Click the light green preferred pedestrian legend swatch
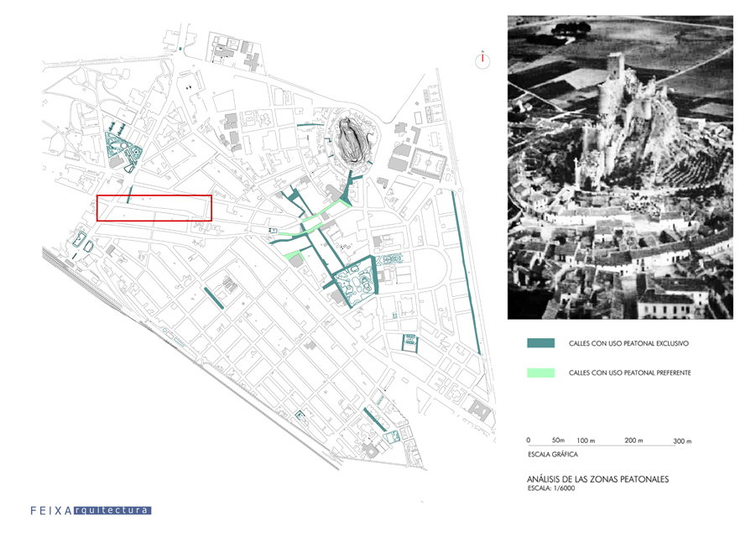This screenshot has width=756, height=537. [x=540, y=373]
